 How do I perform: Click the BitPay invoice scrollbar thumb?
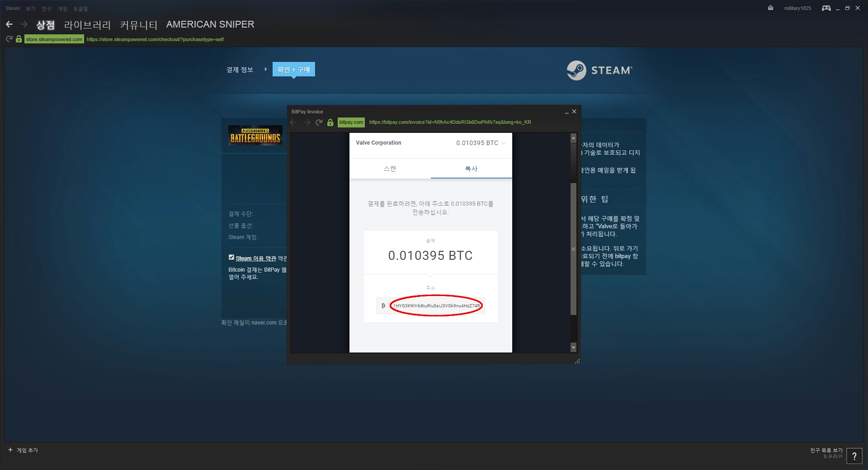click(574, 249)
